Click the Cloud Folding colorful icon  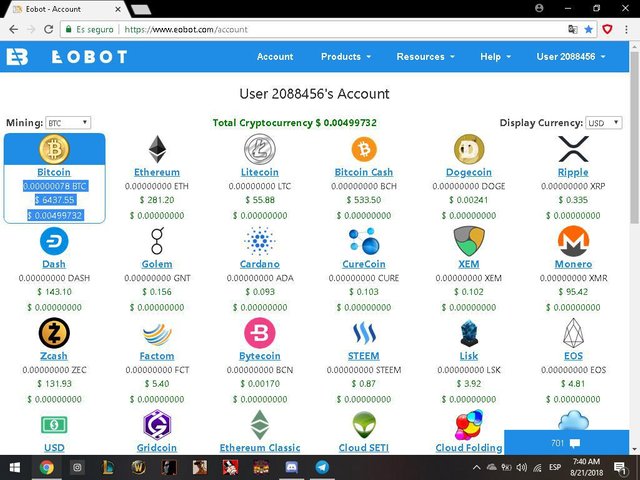[469, 425]
